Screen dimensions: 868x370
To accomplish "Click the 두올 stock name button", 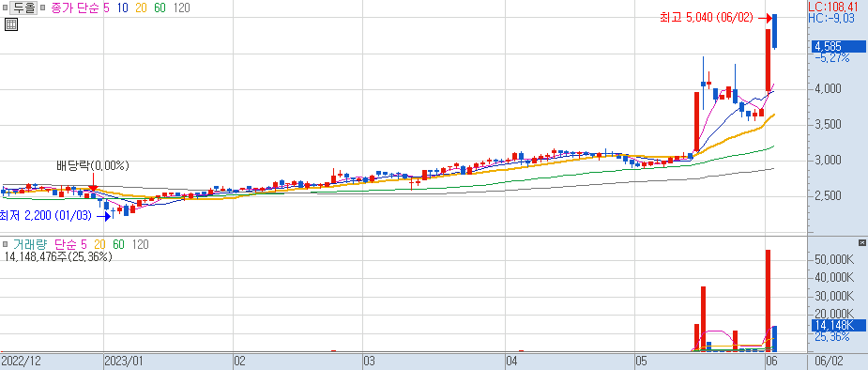I will click(23, 8).
